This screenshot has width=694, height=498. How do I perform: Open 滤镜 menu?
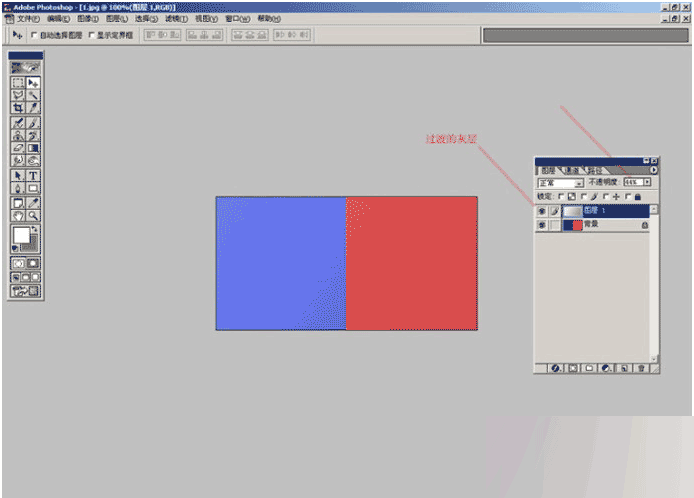177,19
